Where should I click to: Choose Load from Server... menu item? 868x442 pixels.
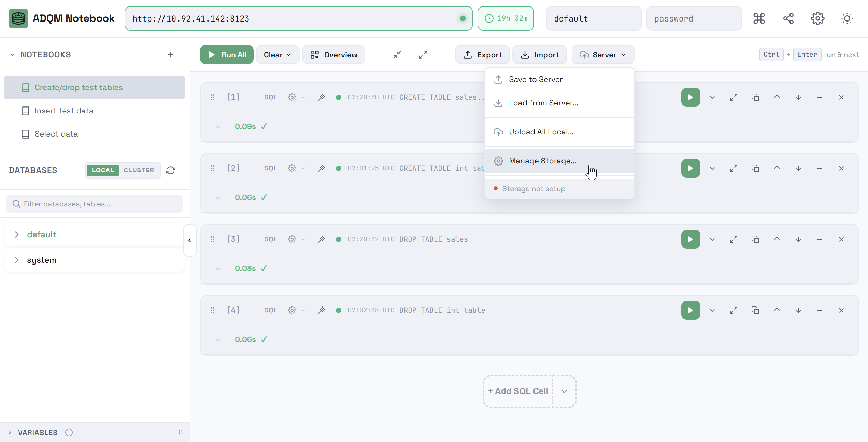(x=559, y=103)
